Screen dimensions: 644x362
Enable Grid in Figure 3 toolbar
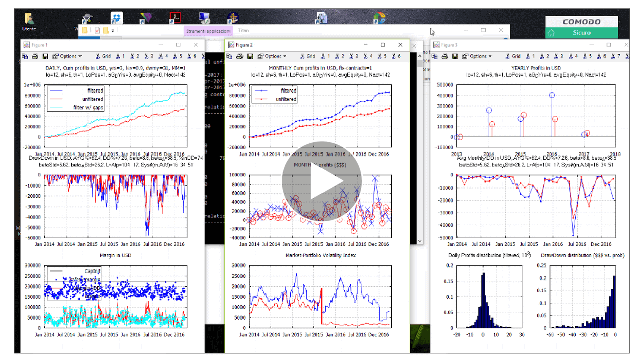tap(513, 56)
